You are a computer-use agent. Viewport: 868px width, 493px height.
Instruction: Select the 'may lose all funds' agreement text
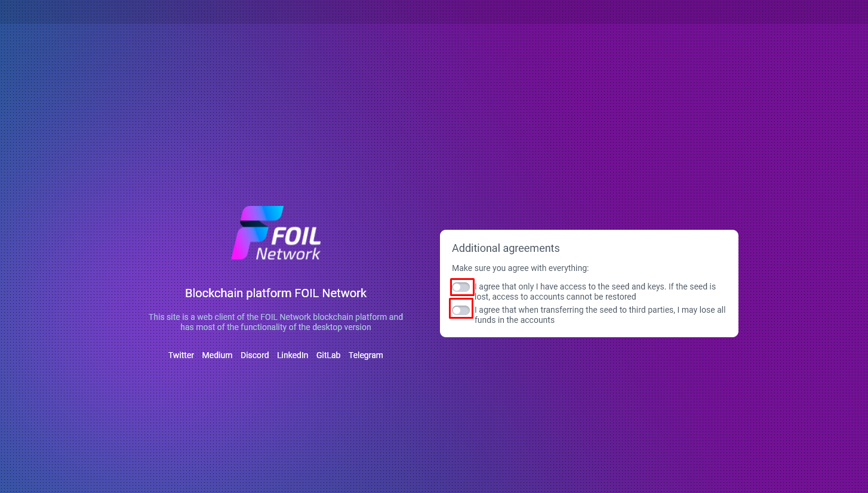(x=600, y=315)
